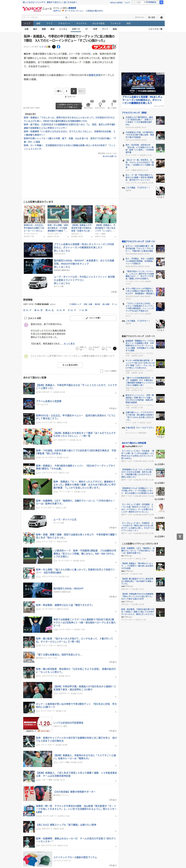Viewport: 186px width, 868px height.
Task: Click the Yahoo! JAPAN ニュース logo
Action: 37,9
